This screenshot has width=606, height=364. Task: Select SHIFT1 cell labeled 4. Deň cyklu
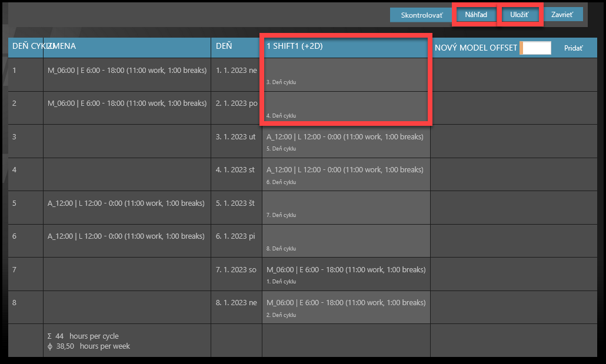pos(346,108)
